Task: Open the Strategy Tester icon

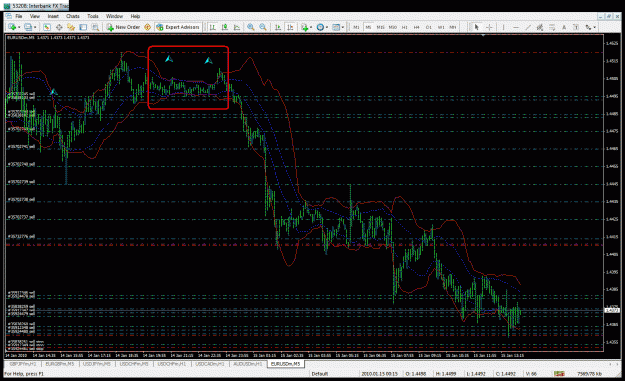Action: coord(95,27)
